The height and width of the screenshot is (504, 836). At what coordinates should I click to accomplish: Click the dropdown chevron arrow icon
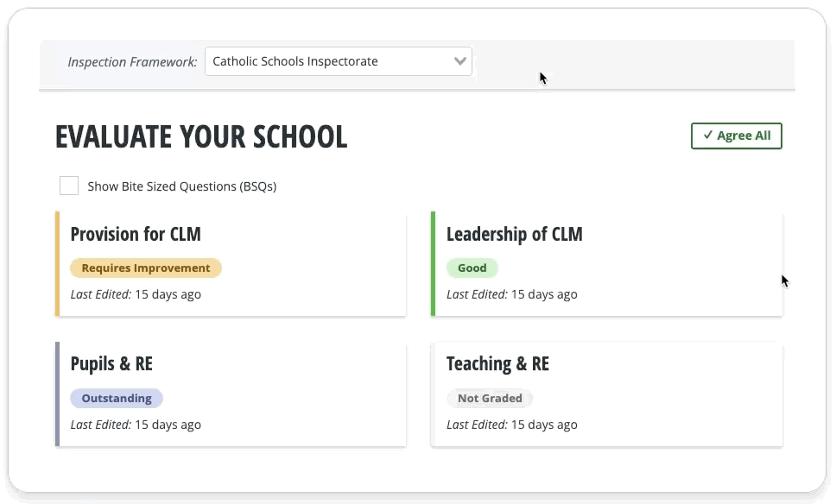point(460,61)
